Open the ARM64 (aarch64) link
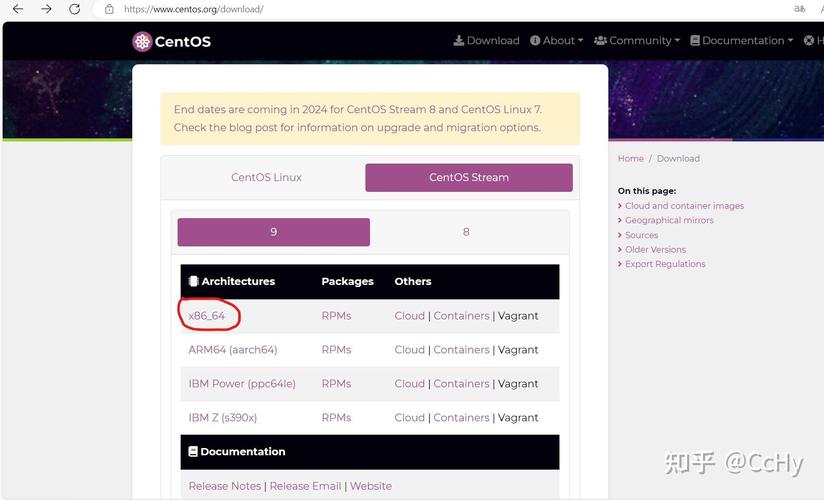This screenshot has width=824, height=500. [233, 350]
